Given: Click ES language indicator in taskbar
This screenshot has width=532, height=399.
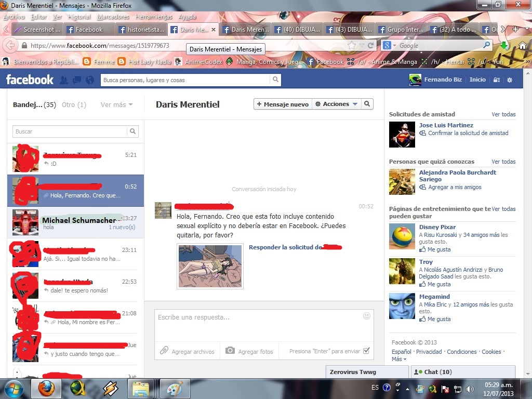Looking at the screenshot, I should (375, 388).
